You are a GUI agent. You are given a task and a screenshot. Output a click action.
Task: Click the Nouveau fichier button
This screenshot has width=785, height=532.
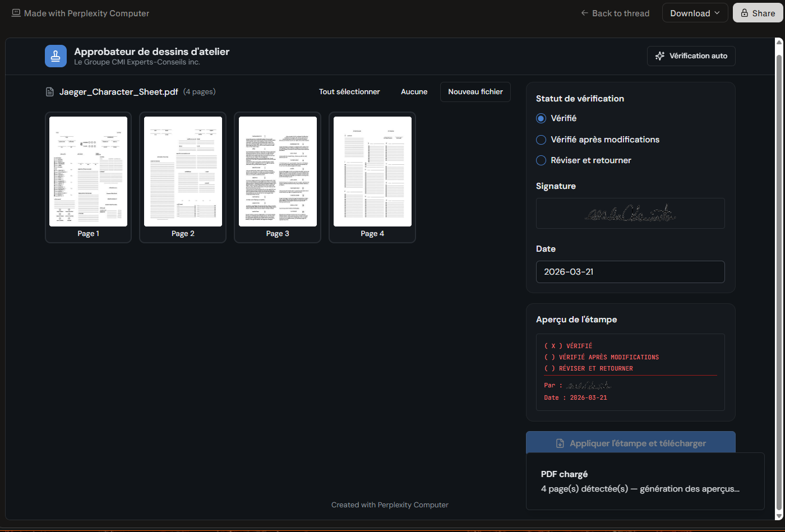[x=475, y=92]
